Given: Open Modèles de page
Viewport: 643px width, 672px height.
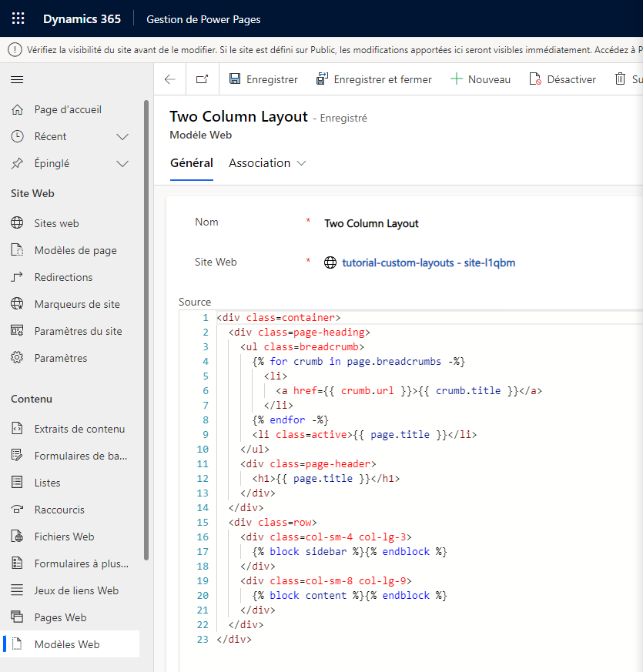Looking at the screenshot, I should tap(75, 249).
